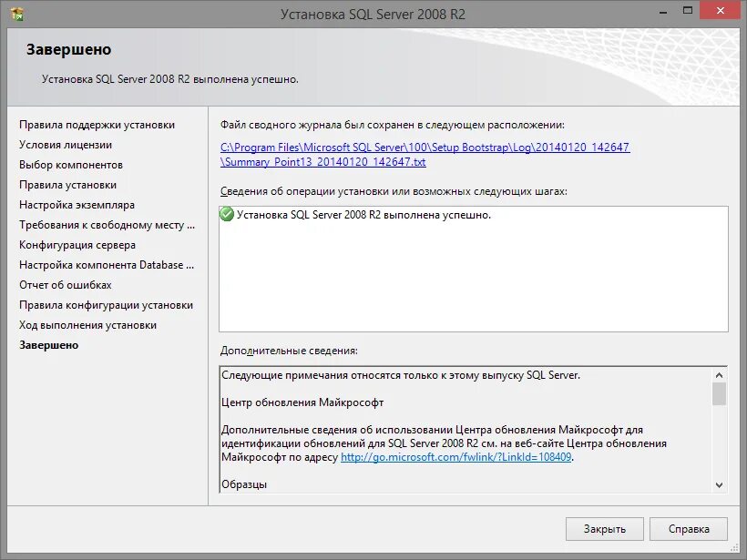This screenshot has height=560, width=747.
Task: Click the scrollbar thumb in Дополнительные сведения
Action: tap(719, 393)
